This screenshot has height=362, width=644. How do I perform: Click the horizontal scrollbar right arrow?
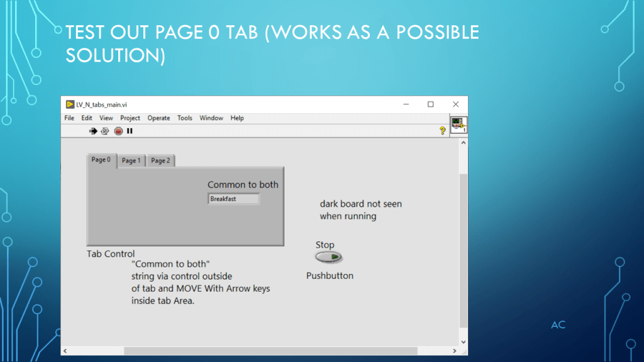(455, 350)
